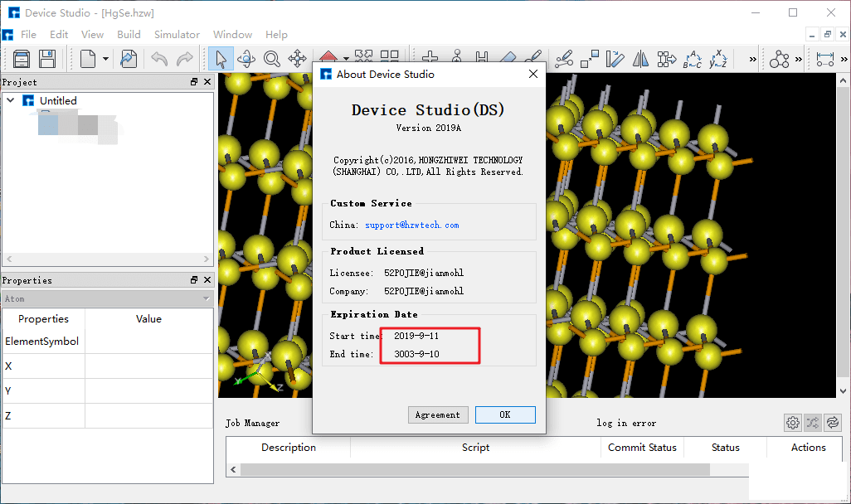The width and height of the screenshot is (851, 504).
Task: Click the Description column header
Action: [x=288, y=448]
